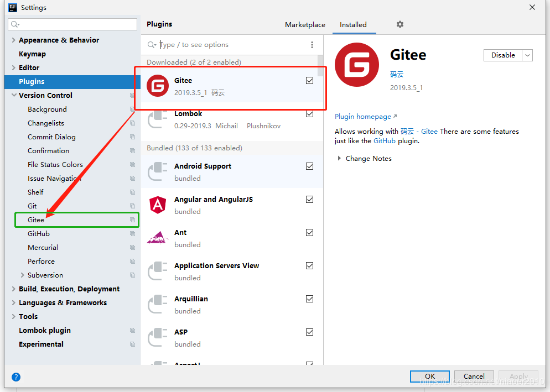Open the 码云 vendor link under Gitee title

(397, 74)
